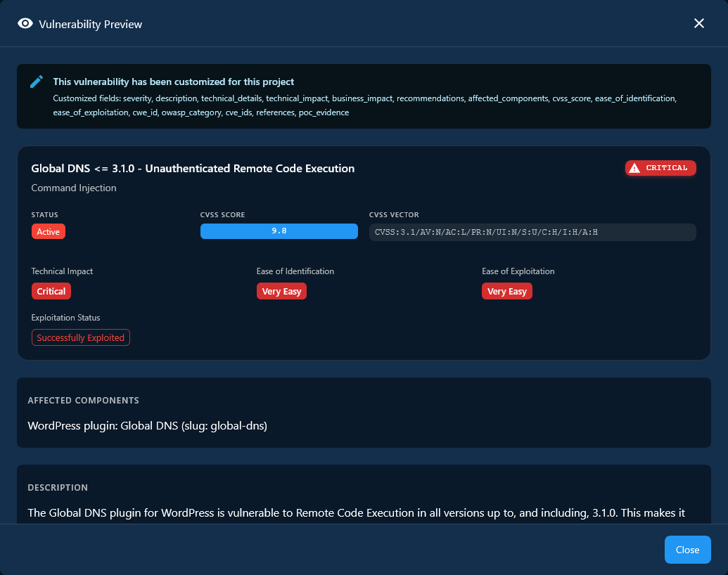This screenshot has width=728, height=575.
Task: Click the description paragraph about Remote Code Execution
Action: pyautogui.click(x=356, y=513)
